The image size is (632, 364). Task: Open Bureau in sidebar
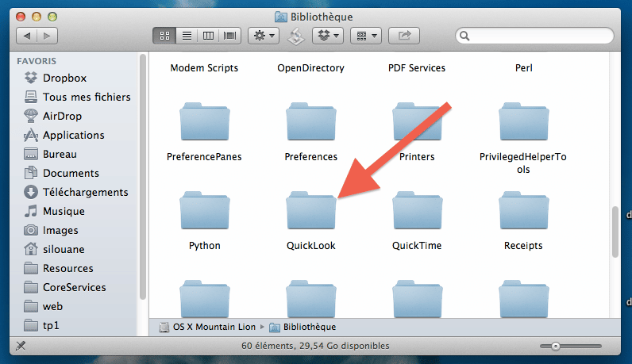click(50, 154)
